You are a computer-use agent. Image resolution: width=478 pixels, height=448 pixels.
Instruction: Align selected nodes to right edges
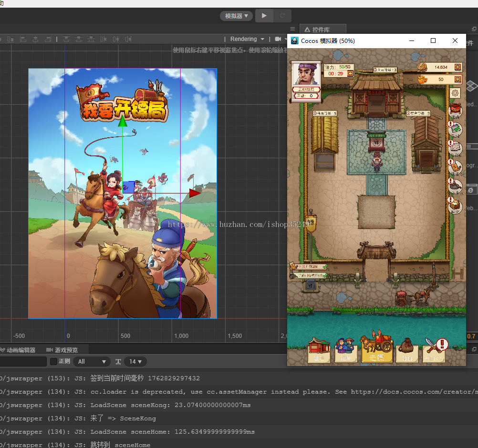click(48, 39)
